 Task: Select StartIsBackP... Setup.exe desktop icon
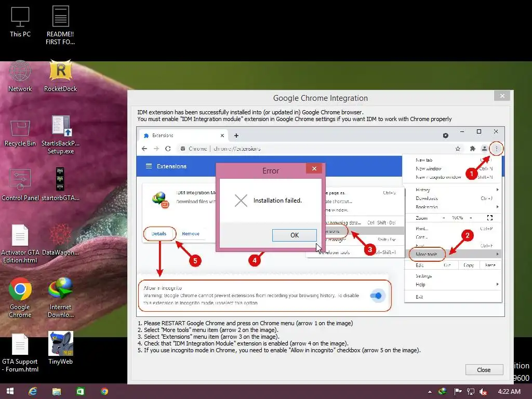pos(60,135)
